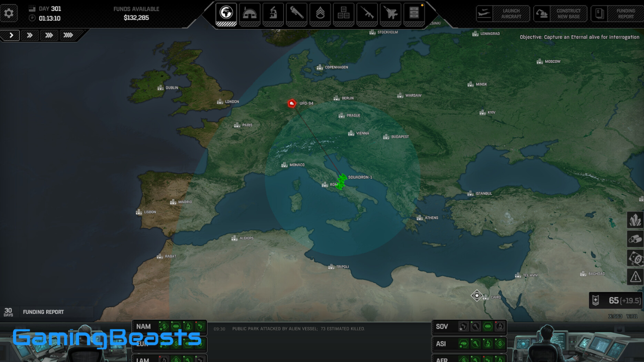
Task: Click the London city icon
Action: (x=220, y=102)
